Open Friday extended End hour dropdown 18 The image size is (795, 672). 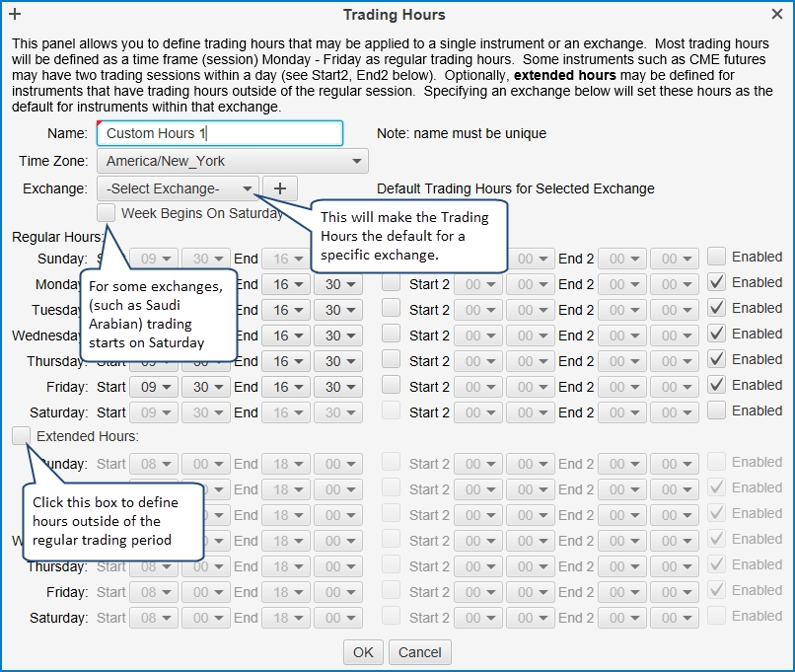point(286,592)
